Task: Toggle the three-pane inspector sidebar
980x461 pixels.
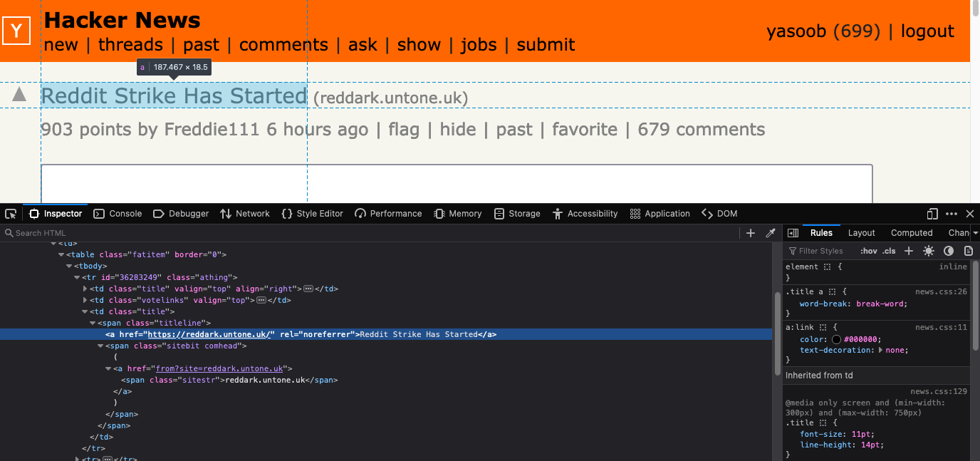Action: click(793, 233)
